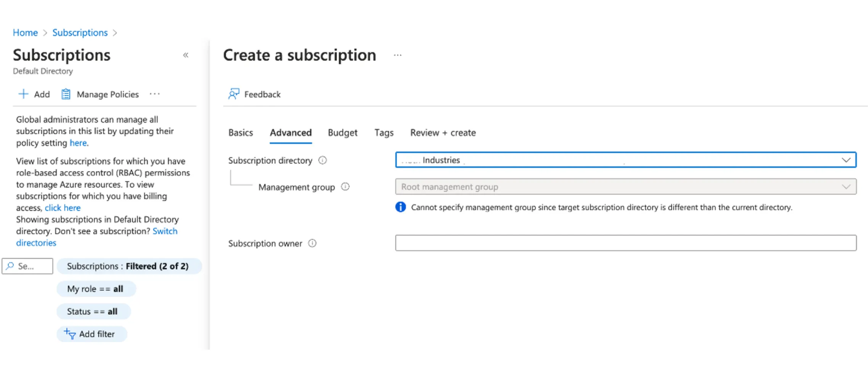Screen dimensions: 868x389
Task: Click the 'Subscription owner' field label
Action: pyautogui.click(x=265, y=244)
